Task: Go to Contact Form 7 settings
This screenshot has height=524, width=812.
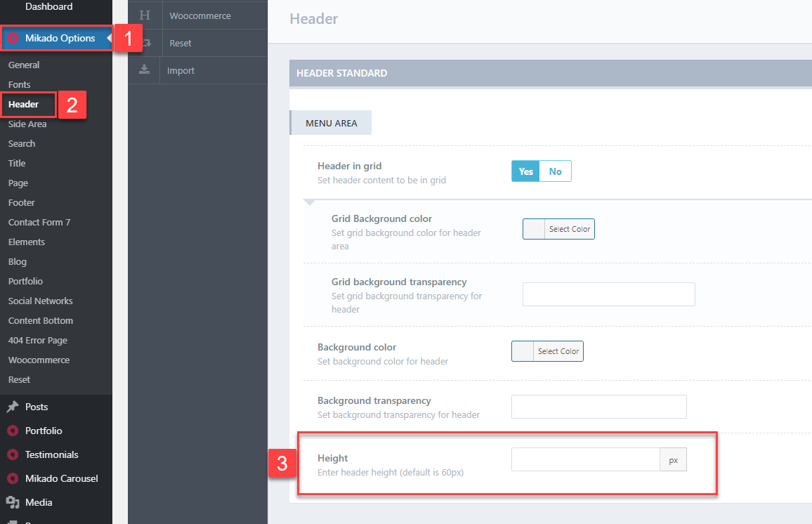Action: [x=39, y=222]
